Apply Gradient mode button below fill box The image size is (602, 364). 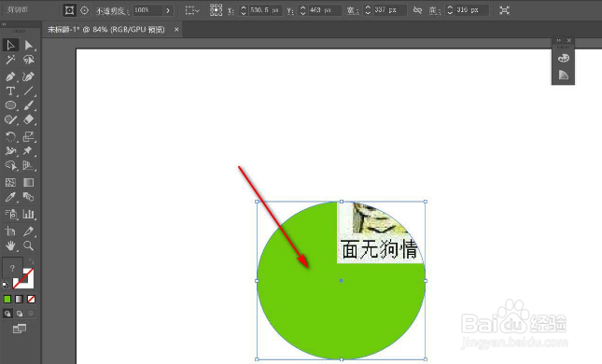pos(20,299)
